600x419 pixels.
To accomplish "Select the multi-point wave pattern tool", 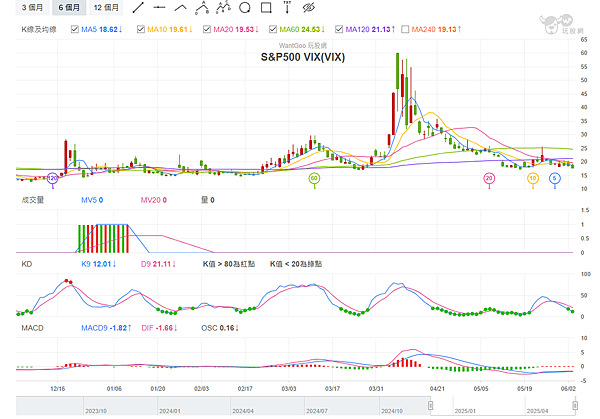I will [x=223, y=7].
